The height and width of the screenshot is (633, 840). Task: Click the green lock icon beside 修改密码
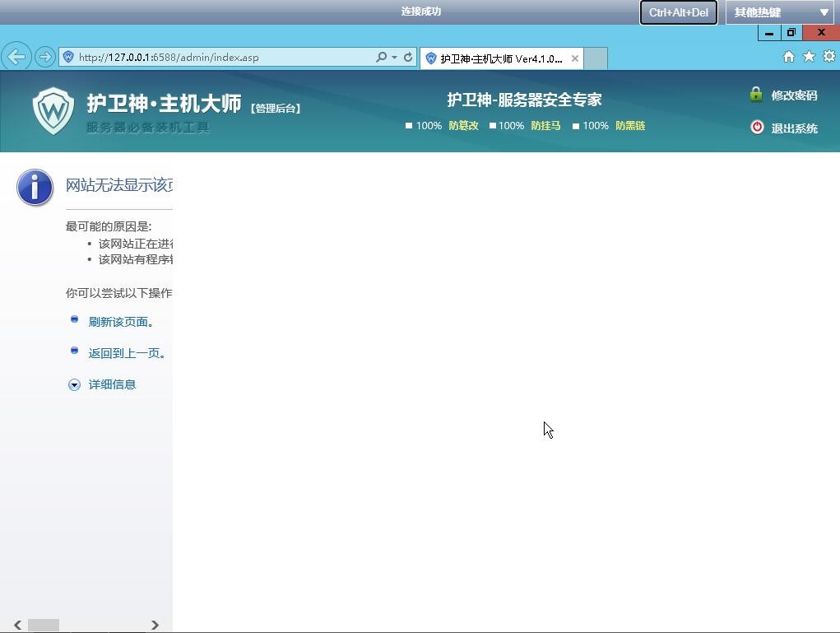(756, 95)
